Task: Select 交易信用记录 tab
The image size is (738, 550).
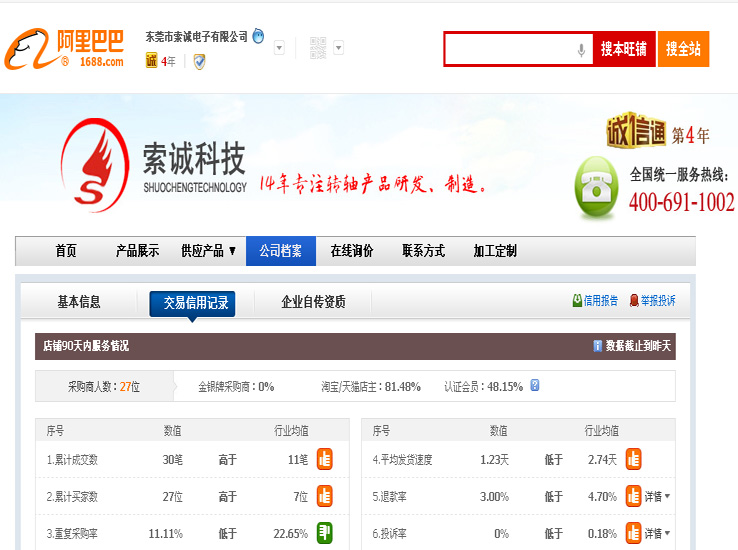Action: tap(192, 303)
